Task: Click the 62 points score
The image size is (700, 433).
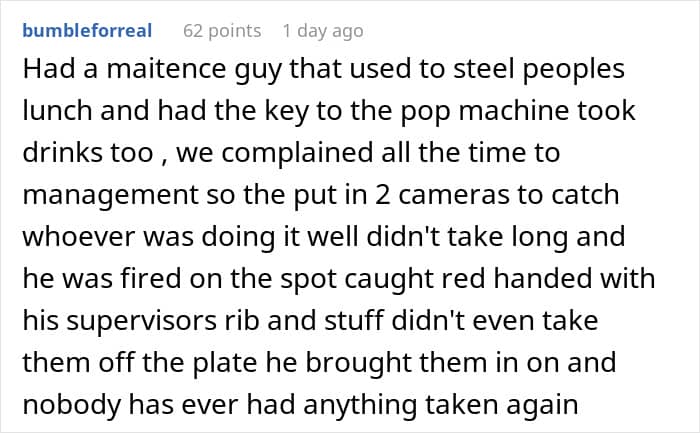Action: coord(222,31)
